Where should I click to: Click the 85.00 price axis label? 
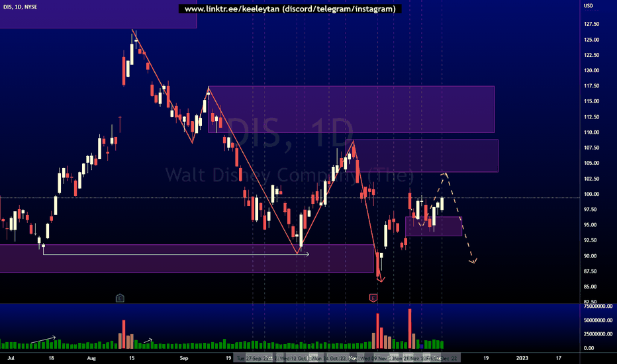(x=591, y=287)
